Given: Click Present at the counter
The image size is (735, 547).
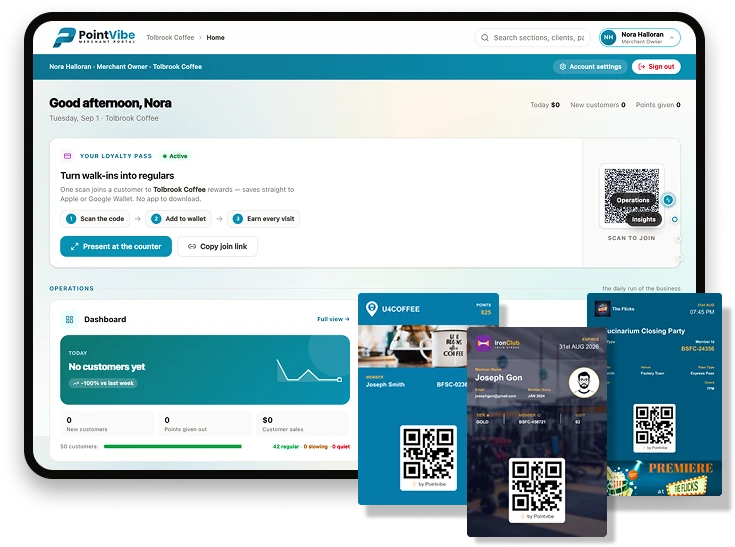Looking at the screenshot, I should (116, 246).
